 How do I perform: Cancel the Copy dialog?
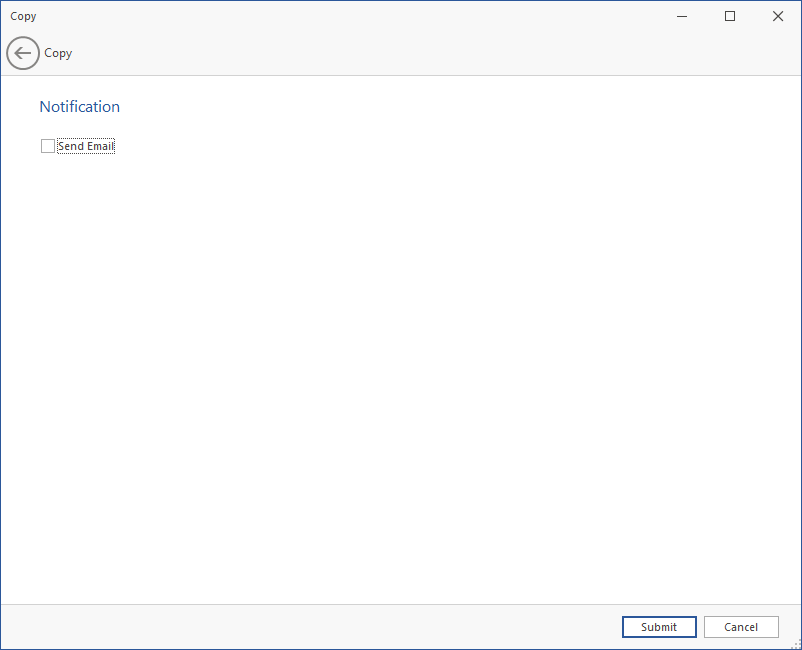[741, 627]
